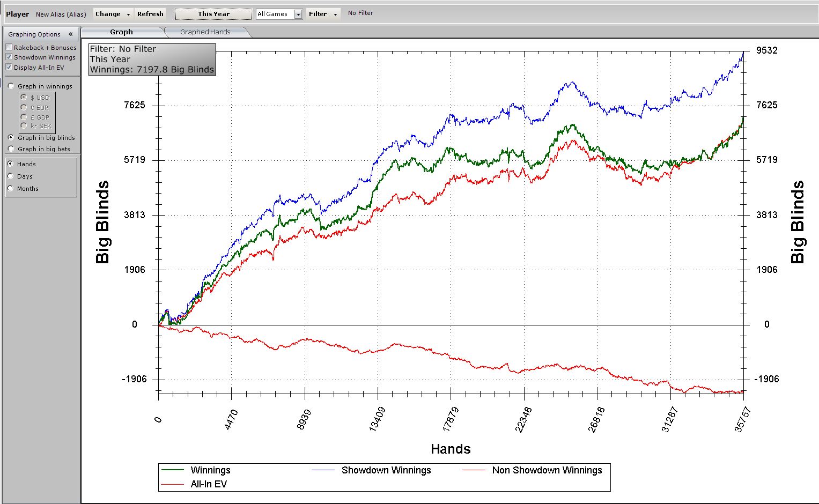Click the Refresh button
Screen dimensions: 819x504
(150, 14)
